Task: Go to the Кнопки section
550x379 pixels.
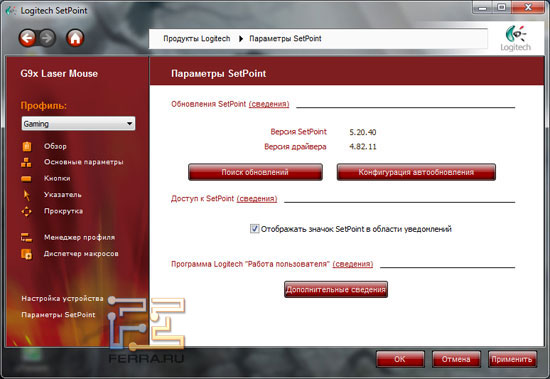Action: pos(57,179)
